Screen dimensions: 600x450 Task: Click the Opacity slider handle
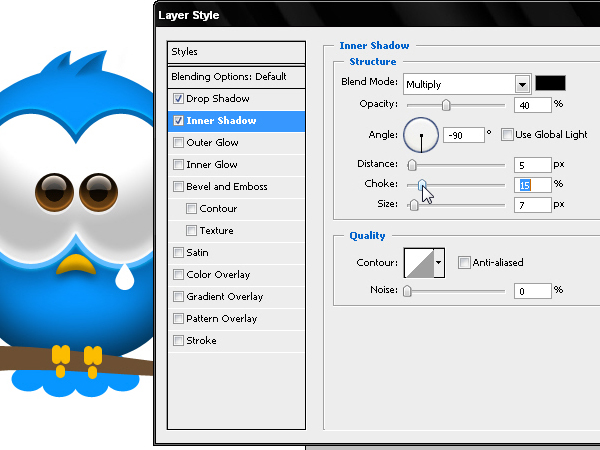[446, 105]
